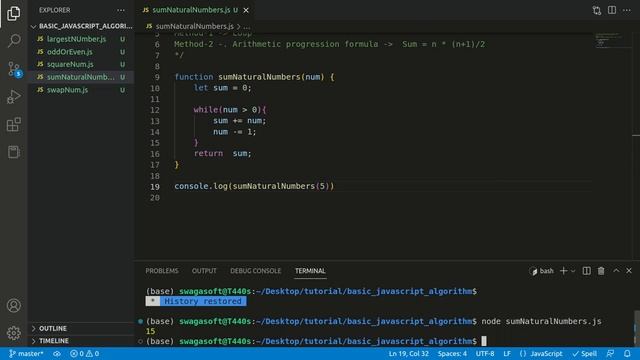Maximize the panel size chevron
640x360 pixels.
(x=616, y=270)
